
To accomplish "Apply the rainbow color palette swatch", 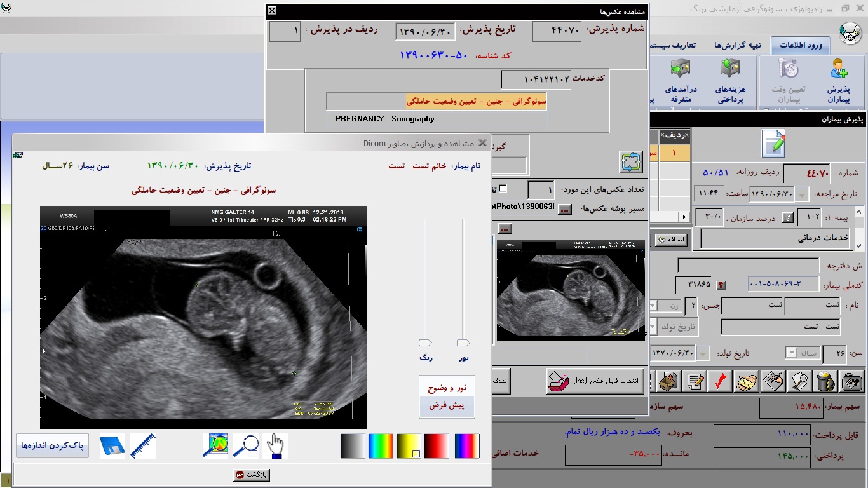I will point(381,446).
